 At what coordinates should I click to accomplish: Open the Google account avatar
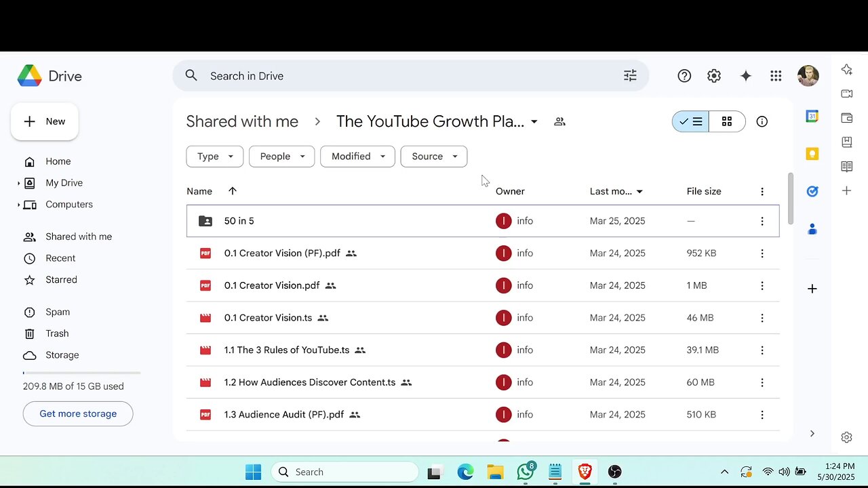pos(808,76)
